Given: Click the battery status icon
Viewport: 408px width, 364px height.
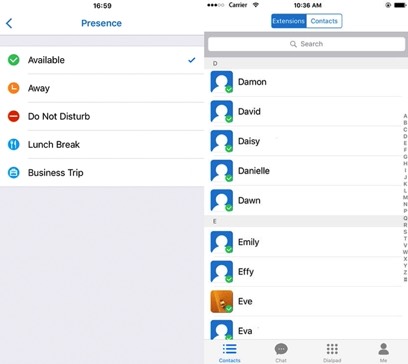Looking at the screenshot, I should pyautogui.click(x=400, y=5).
